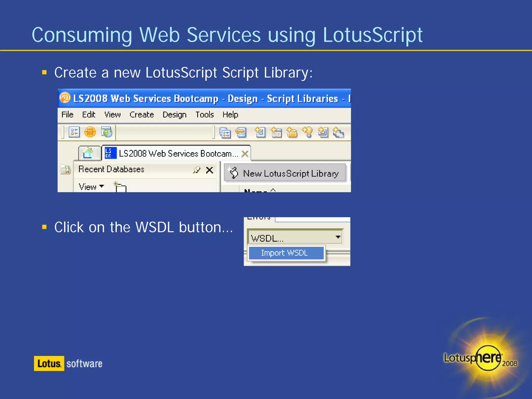This screenshot has width=532, height=399.
Task: Click the new shared action toolbar icon
Action: pyautogui.click(x=338, y=132)
